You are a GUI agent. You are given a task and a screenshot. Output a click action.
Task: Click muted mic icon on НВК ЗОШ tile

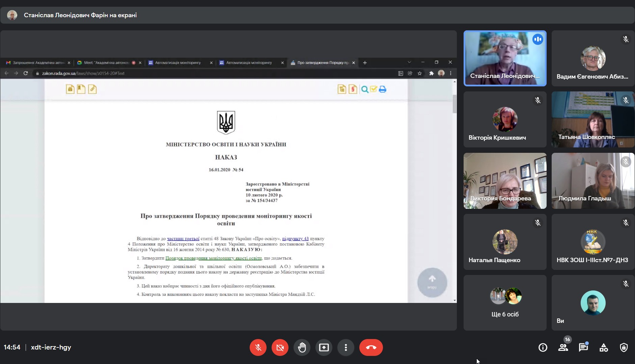pyautogui.click(x=626, y=223)
